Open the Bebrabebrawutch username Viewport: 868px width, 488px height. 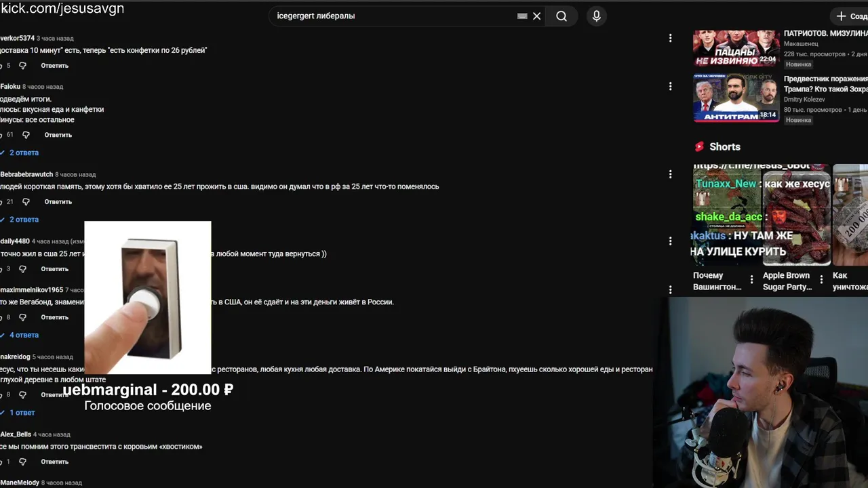26,174
